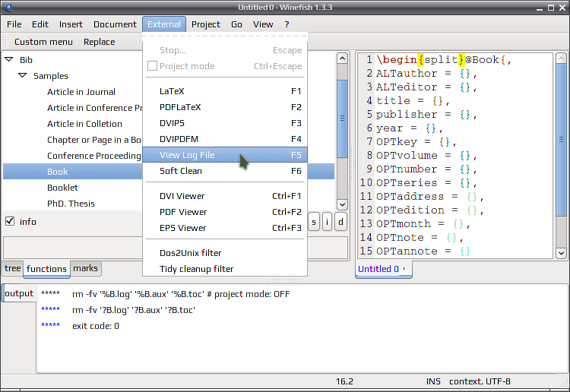570x392 pixels.
Task: Run the Tidy cleanup filter
Action: point(225,269)
